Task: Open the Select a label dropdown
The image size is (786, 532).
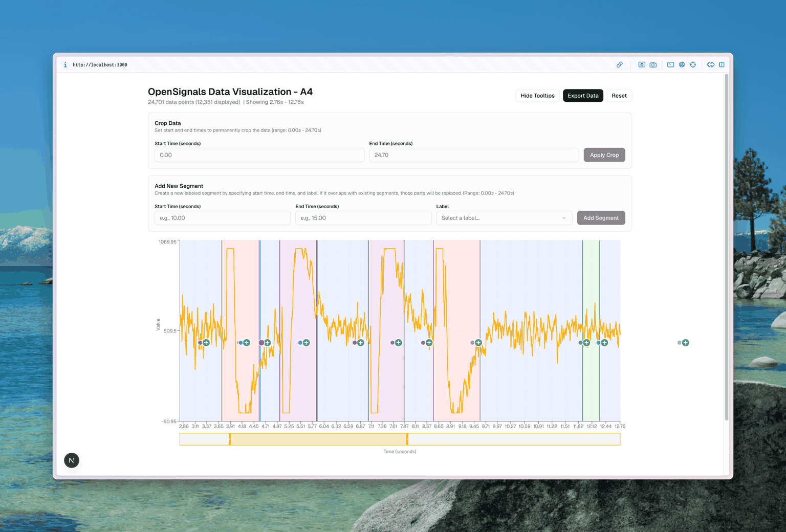Action: click(x=504, y=218)
